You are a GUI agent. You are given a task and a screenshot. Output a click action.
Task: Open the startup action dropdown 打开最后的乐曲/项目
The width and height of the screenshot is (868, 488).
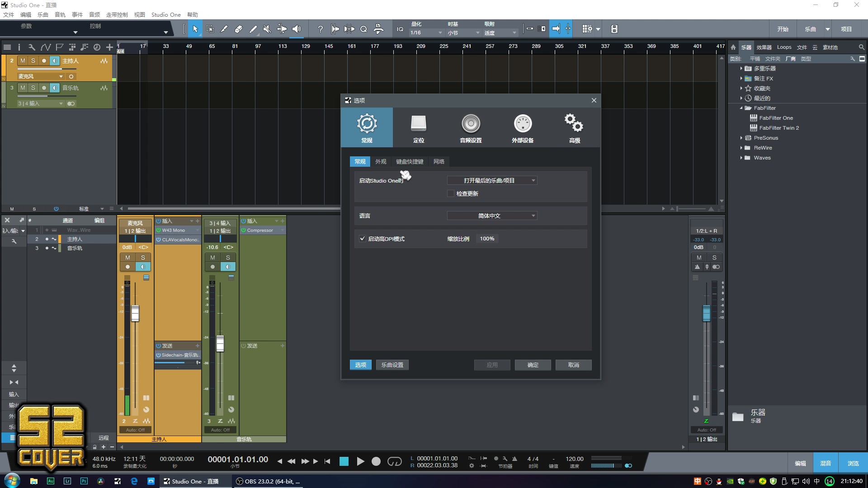pyautogui.click(x=492, y=180)
